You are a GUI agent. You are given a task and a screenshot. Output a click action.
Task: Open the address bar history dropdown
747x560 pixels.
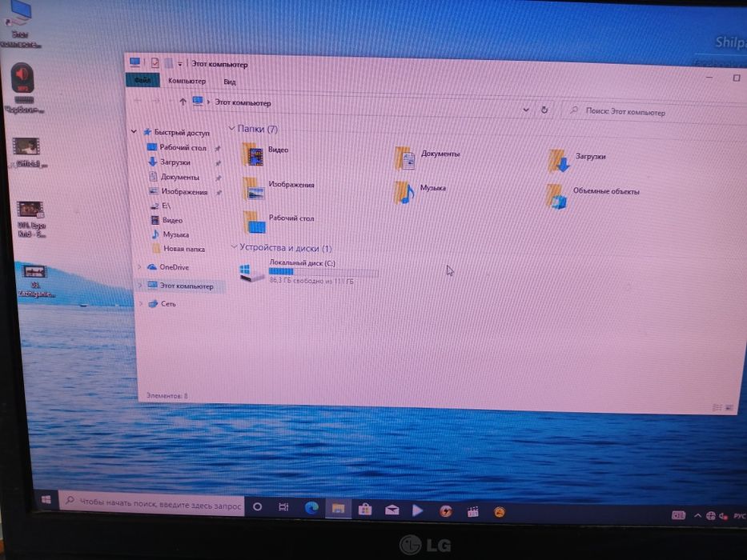(526, 110)
